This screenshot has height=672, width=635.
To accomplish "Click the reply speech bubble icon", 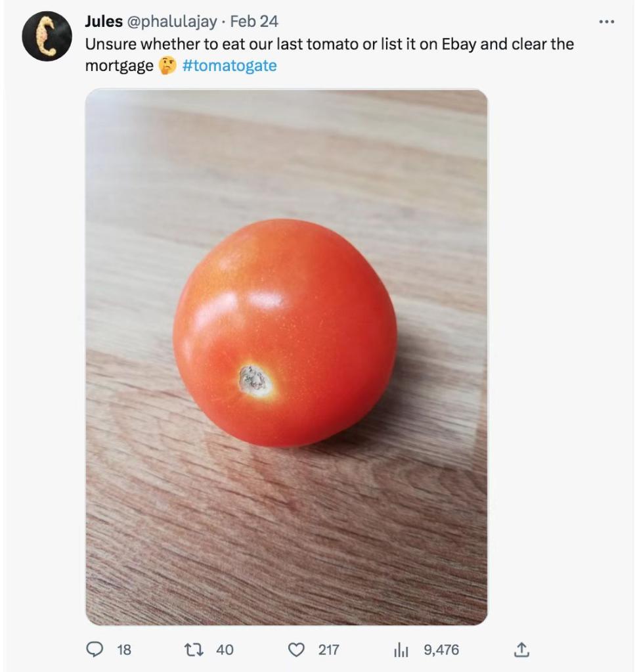I will pyautogui.click(x=95, y=650).
